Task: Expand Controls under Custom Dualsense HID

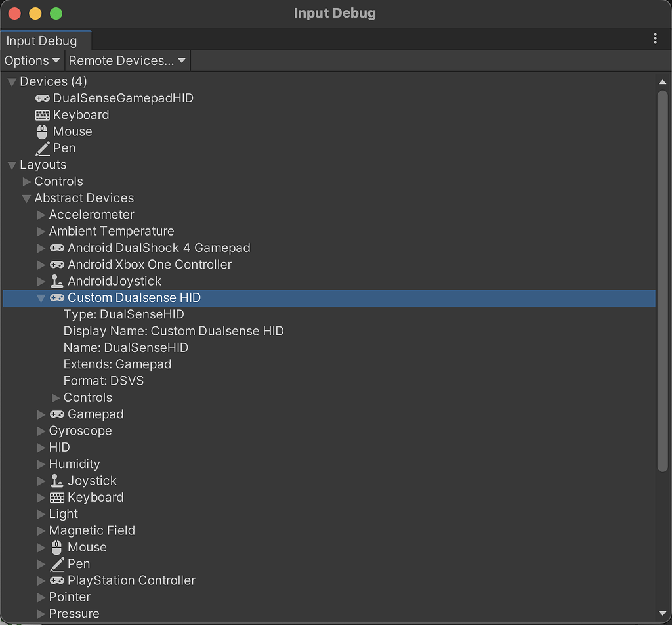Action: coord(55,397)
